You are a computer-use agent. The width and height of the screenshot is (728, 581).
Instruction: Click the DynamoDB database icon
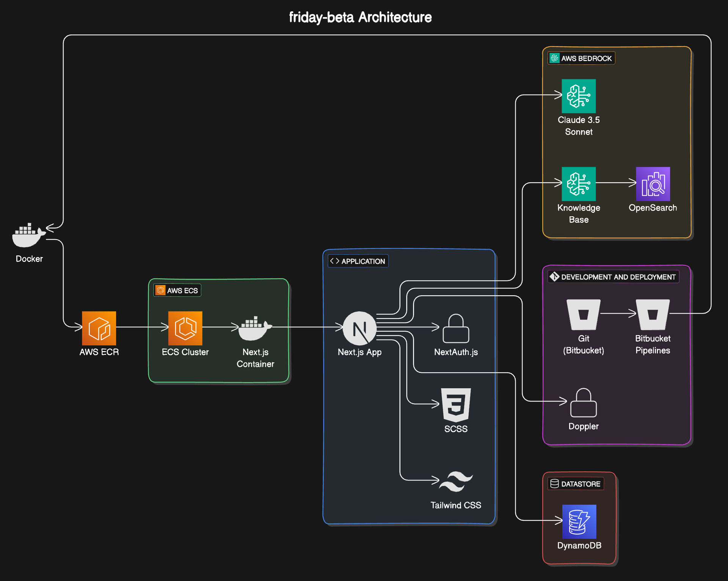(579, 522)
